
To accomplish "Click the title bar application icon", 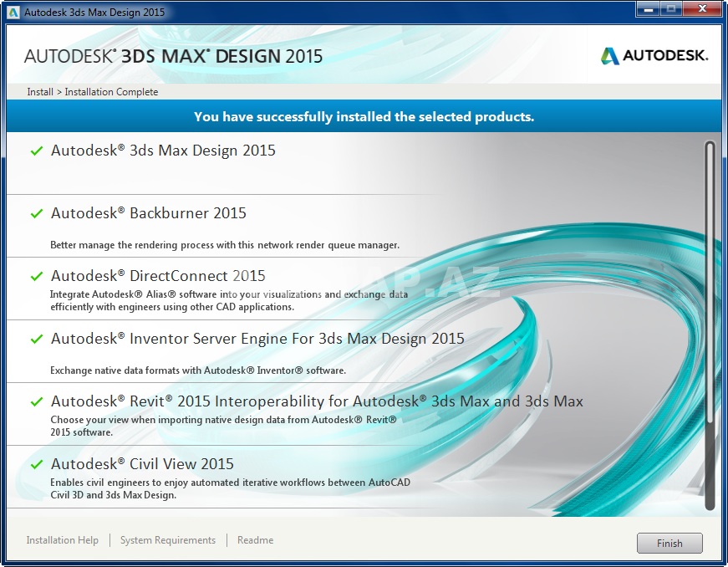I will pyautogui.click(x=13, y=12).
